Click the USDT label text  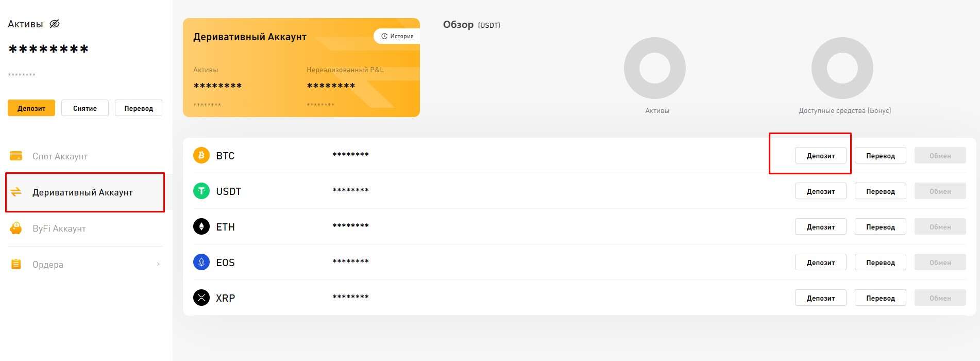click(x=229, y=191)
